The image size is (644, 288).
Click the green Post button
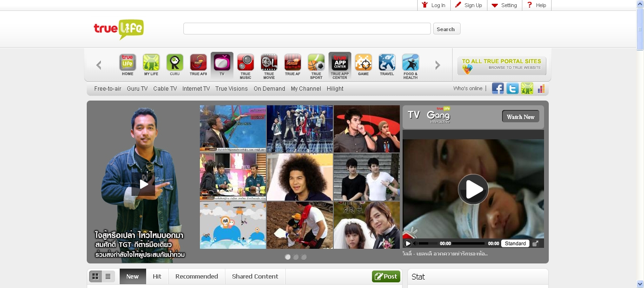[386, 276]
